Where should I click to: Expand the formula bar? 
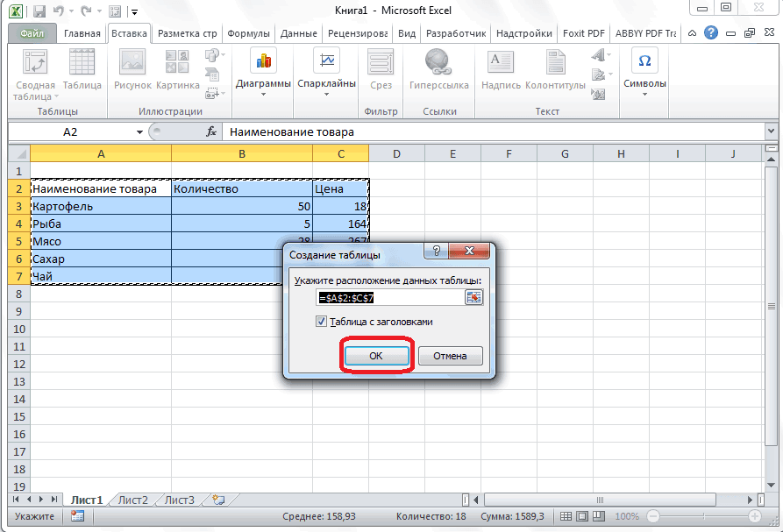tap(771, 131)
